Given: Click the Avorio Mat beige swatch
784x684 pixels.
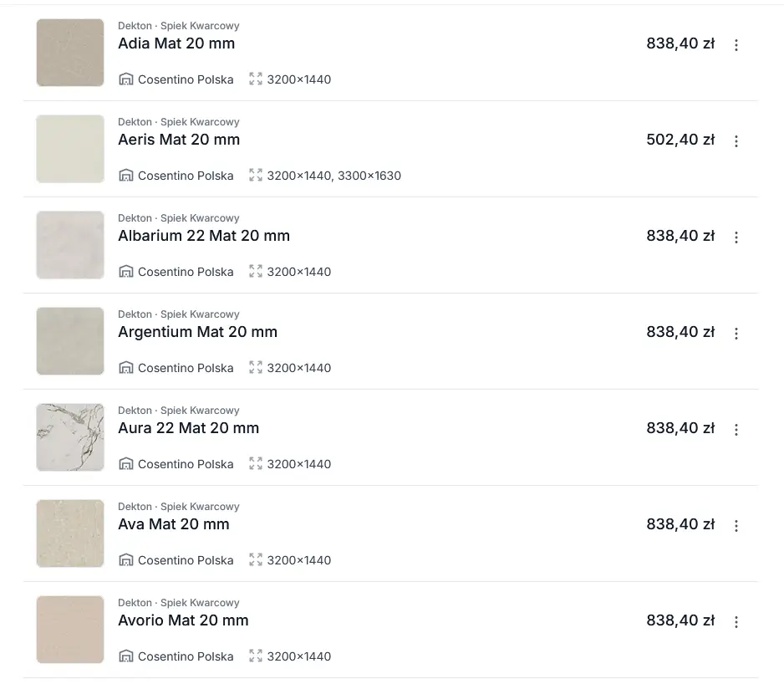Looking at the screenshot, I should 70,630.
